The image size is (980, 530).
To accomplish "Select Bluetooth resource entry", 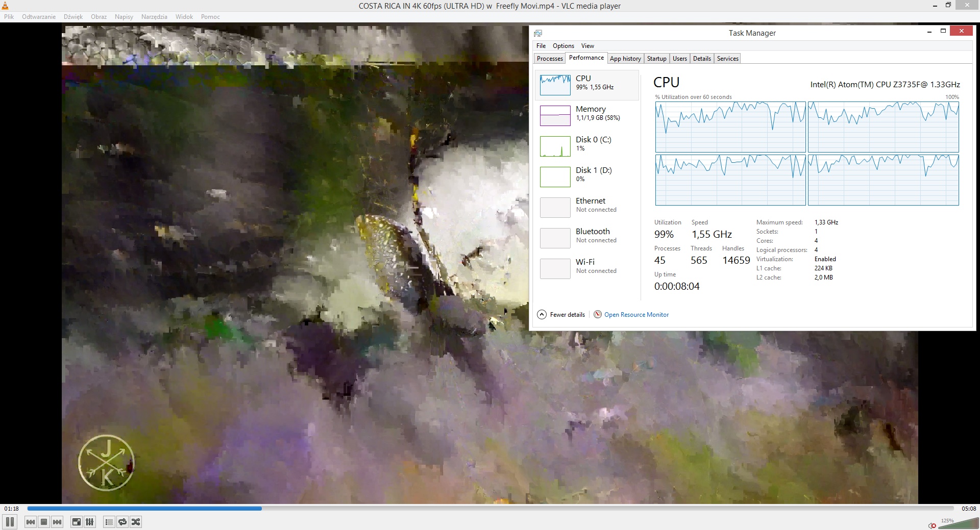I will pos(587,238).
